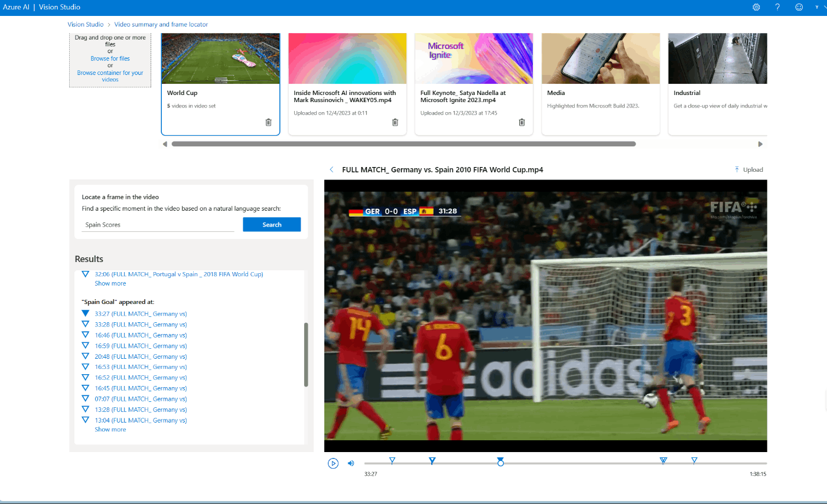Click the 1:38:15 total duration text
The image size is (827, 504).
tap(757, 474)
